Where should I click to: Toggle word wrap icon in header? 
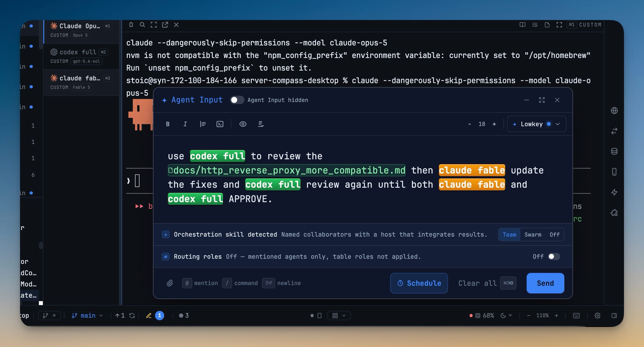(535, 24)
